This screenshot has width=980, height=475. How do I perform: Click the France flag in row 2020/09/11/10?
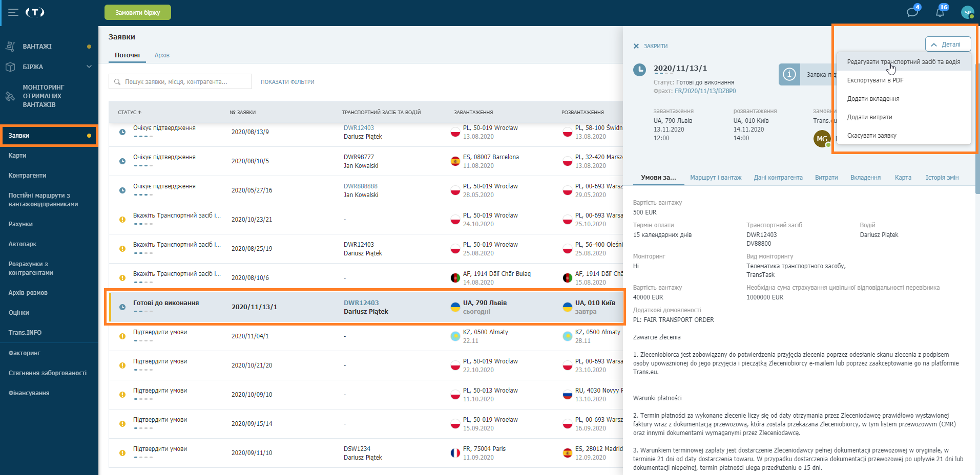pos(455,453)
